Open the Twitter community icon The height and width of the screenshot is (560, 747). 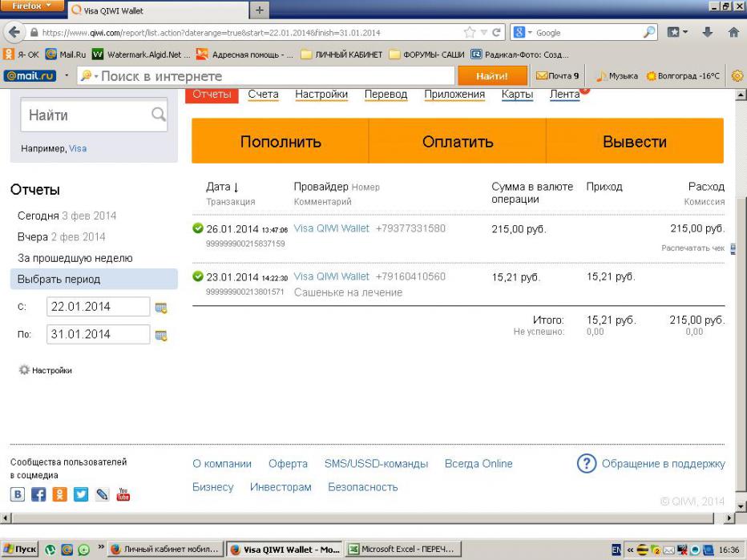pos(81,495)
